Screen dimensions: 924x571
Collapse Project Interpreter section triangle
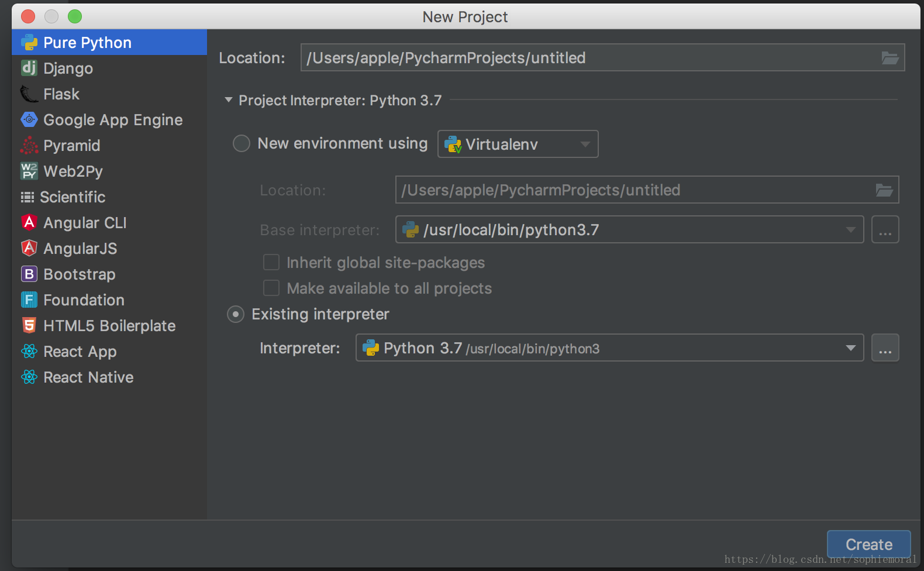(x=229, y=100)
